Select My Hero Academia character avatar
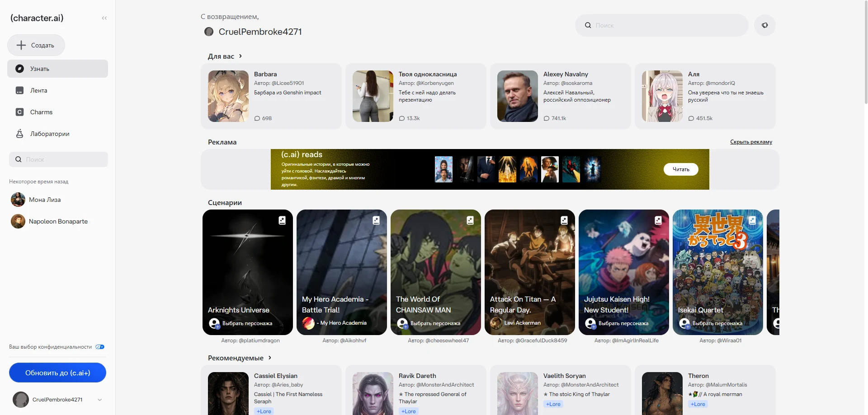The height and width of the screenshot is (415, 868). pyautogui.click(x=308, y=323)
